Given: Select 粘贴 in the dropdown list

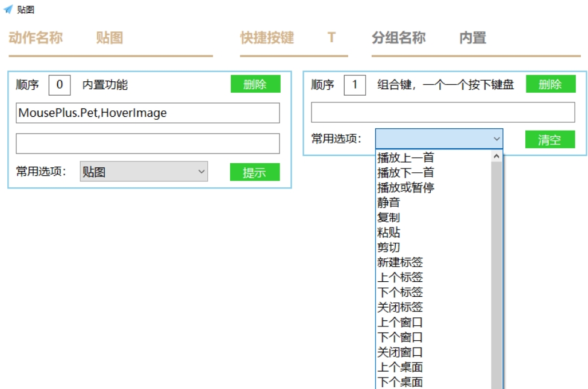Looking at the screenshot, I should [389, 232].
